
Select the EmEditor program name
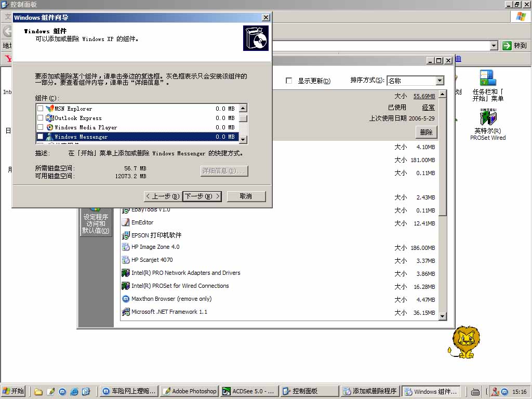142,222
